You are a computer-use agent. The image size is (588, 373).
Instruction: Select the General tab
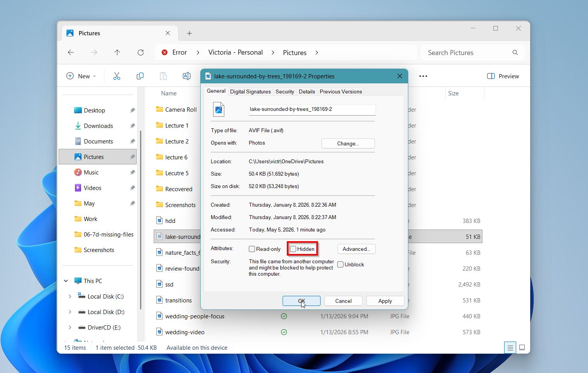coord(216,91)
